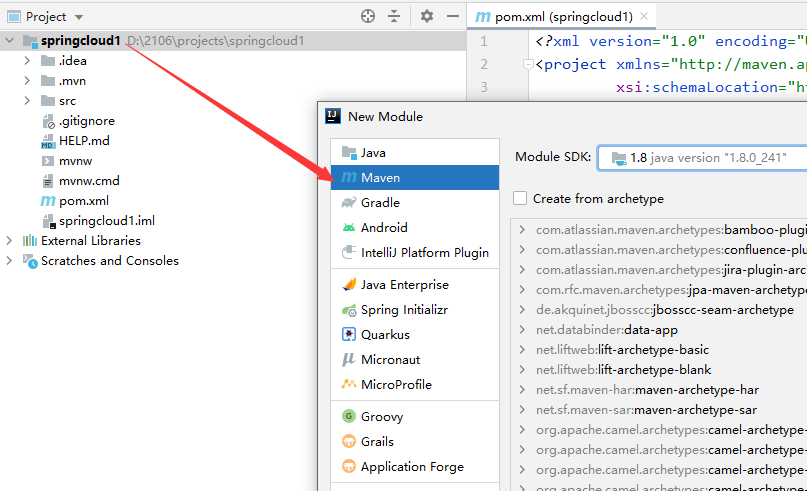The height and width of the screenshot is (491, 807).
Task: Expand Scratches and Consoles node
Action: point(9,260)
